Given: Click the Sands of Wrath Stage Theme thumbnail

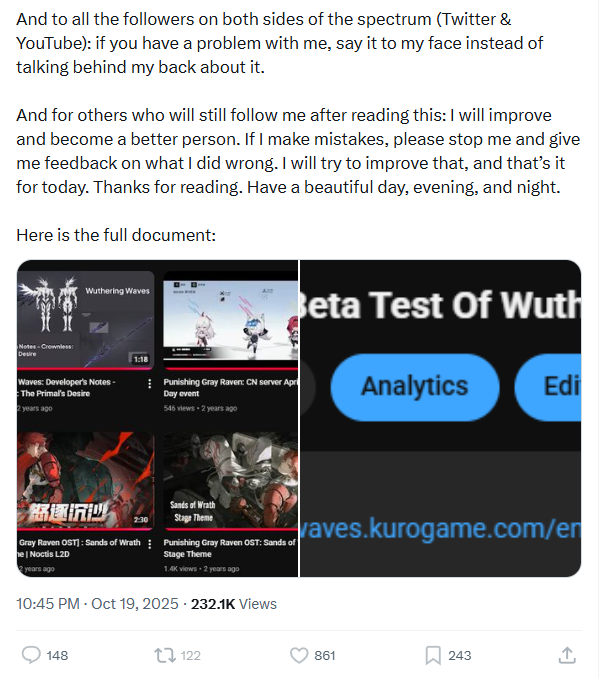Looking at the screenshot, I should 231,481.
